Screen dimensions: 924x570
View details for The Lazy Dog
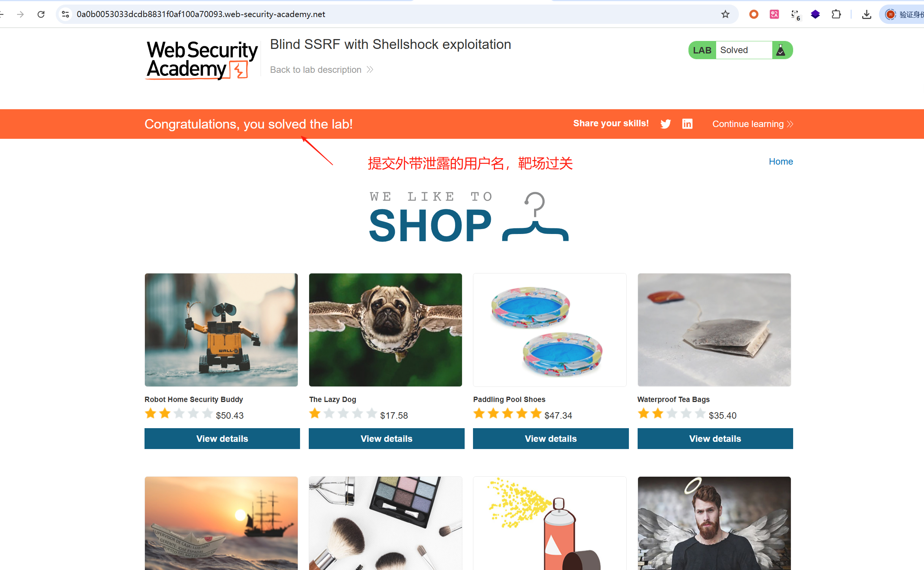[x=387, y=439]
